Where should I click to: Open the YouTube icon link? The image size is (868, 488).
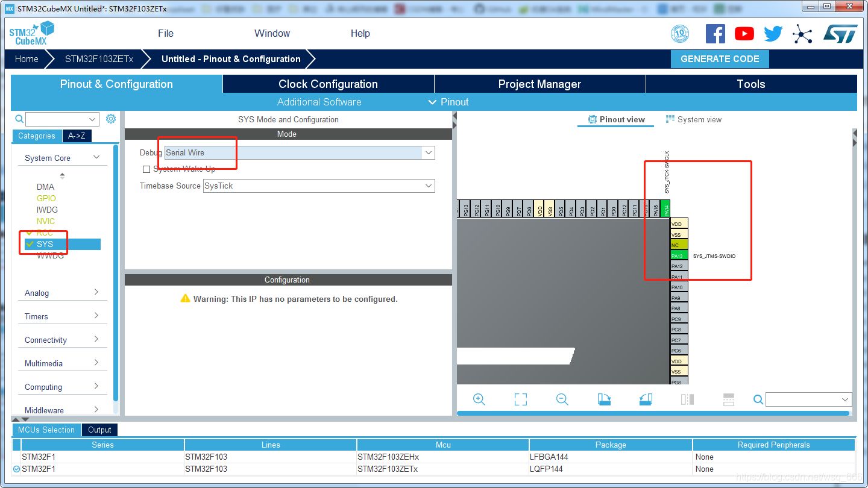[x=744, y=34]
